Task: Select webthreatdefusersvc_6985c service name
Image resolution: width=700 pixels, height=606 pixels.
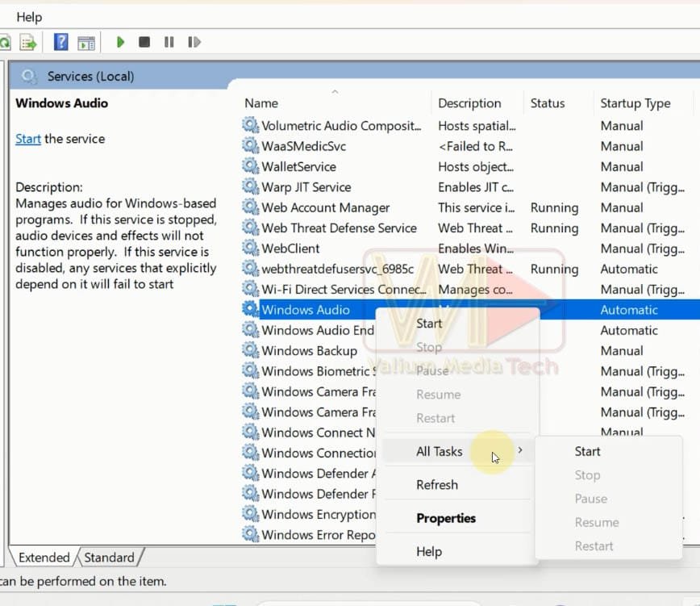Action: click(x=337, y=269)
